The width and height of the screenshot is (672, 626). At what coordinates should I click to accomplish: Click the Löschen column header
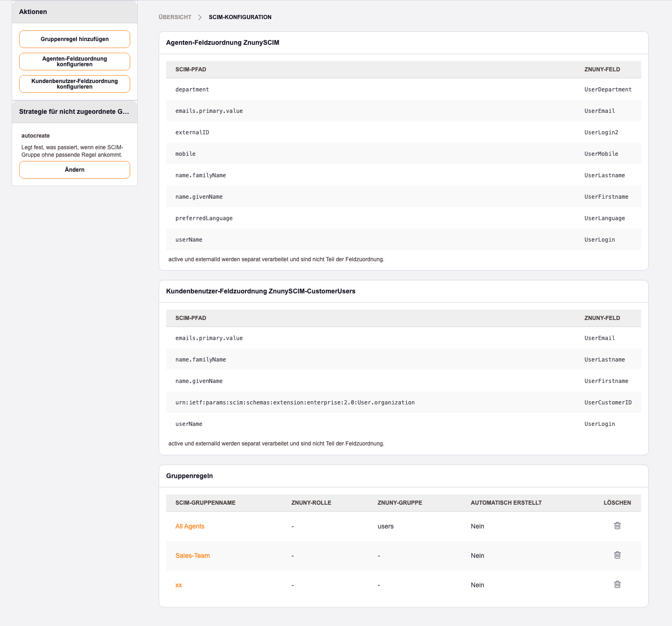click(617, 503)
